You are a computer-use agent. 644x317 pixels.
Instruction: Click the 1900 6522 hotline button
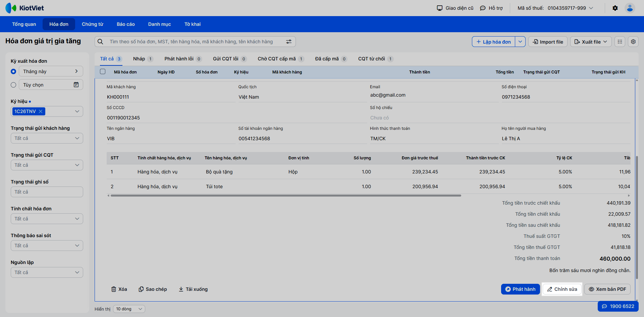coord(618,306)
